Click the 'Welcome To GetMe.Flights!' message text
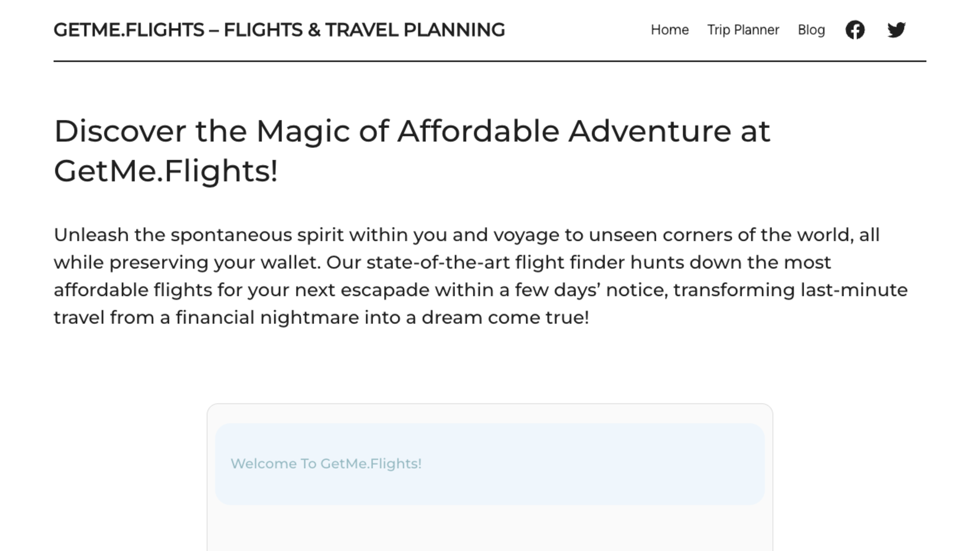Image resolution: width=980 pixels, height=551 pixels. [326, 464]
